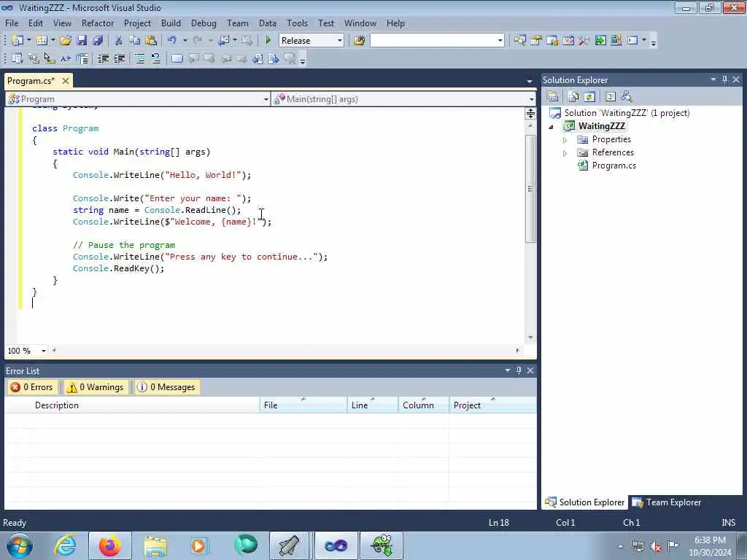Open the Toolbox toolbar icon
Image resolution: width=747 pixels, height=560 pixels.
point(584,41)
